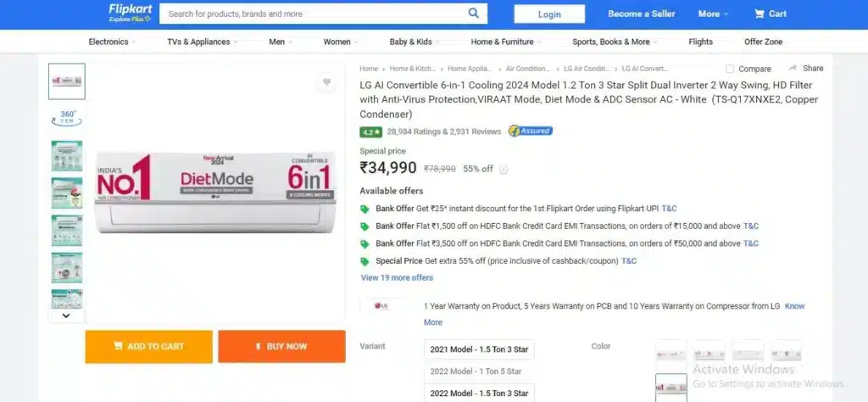The image size is (868, 402).
Task: Select variant 2022 Model - 1.5 Ton 3 Star
Action: [480, 394]
